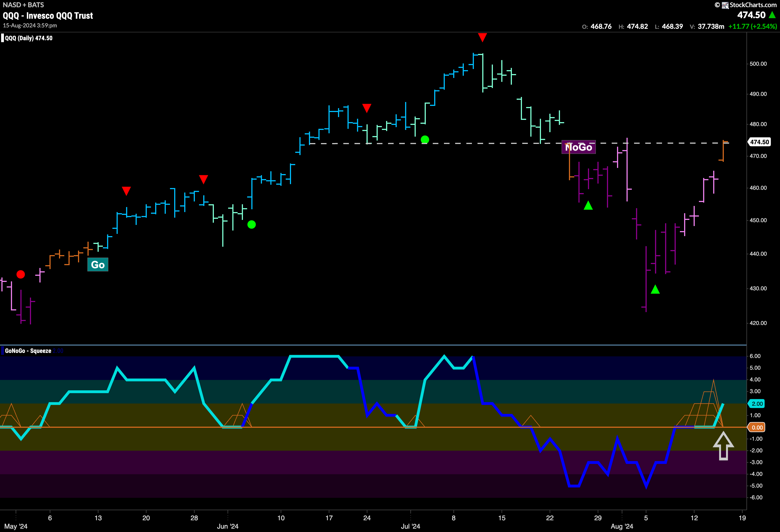Click the green circle in early July

click(x=425, y=139)
